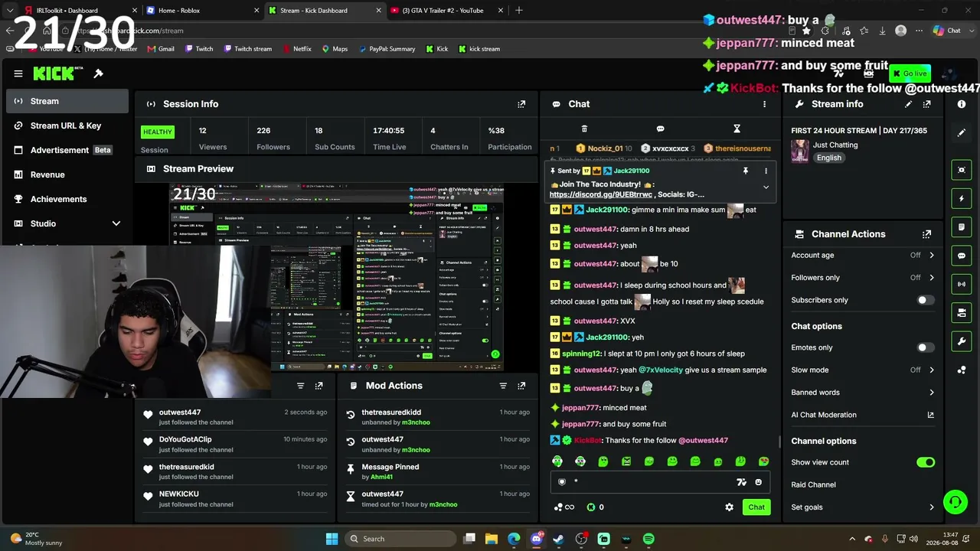
Task: Click the lightning bolt icon on right sidebar
Action: (962, 199)
